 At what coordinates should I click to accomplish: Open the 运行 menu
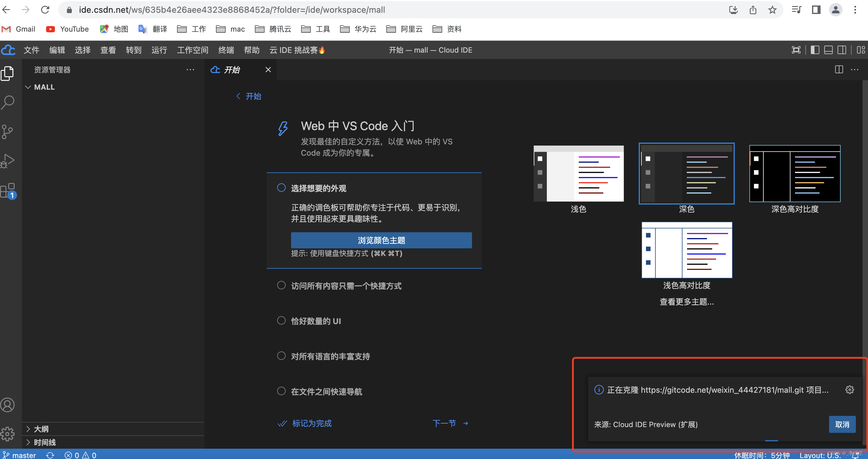[x=159, y=50]
